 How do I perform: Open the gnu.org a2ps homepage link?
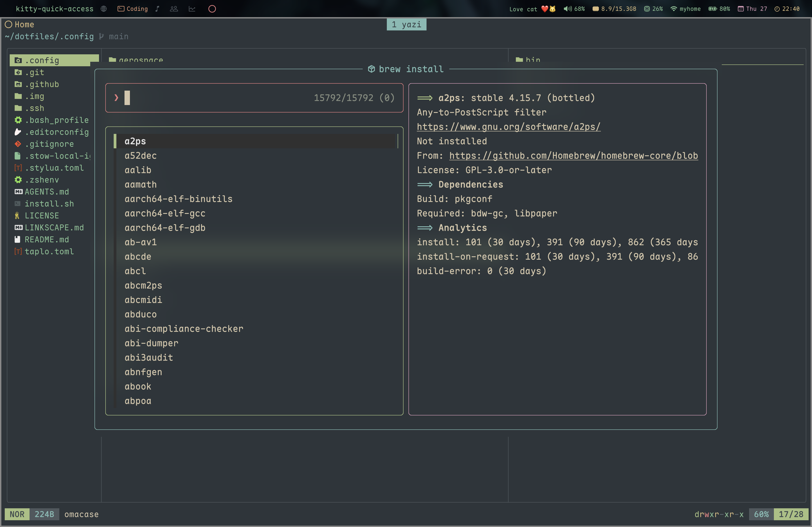tap(509, 127)
